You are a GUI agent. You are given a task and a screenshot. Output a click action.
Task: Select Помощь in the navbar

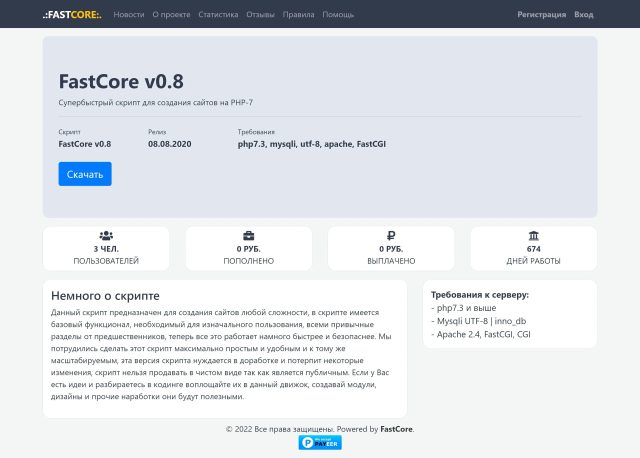click(x=338, y=15)
